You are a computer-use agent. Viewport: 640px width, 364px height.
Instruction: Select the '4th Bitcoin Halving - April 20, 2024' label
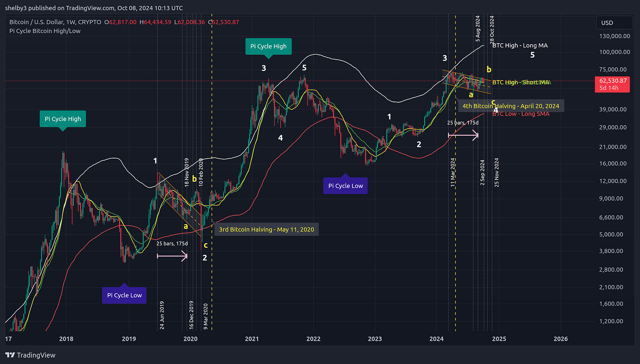coord(511,106)
